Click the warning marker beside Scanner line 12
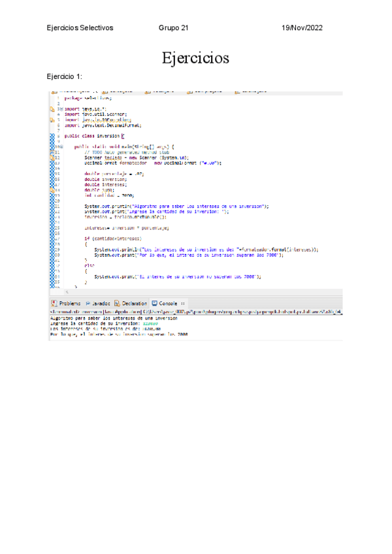The image size is (392, 554). (52, 157)
